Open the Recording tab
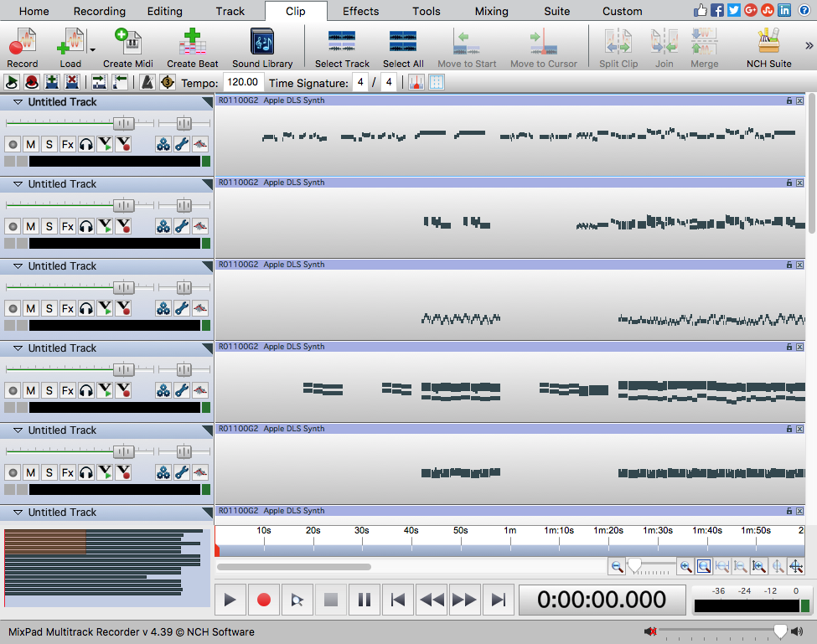The height and width of the screenshot is (644, 817). tap(100, 11)
